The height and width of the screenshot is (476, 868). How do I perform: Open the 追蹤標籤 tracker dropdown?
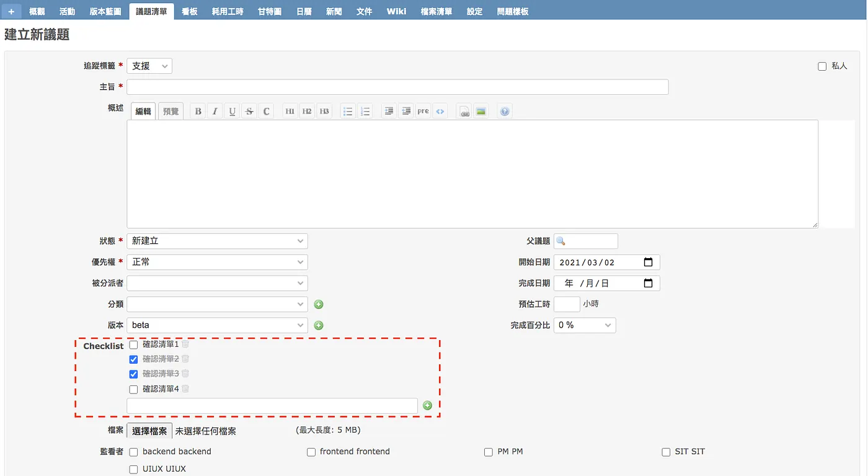[149, 66]
